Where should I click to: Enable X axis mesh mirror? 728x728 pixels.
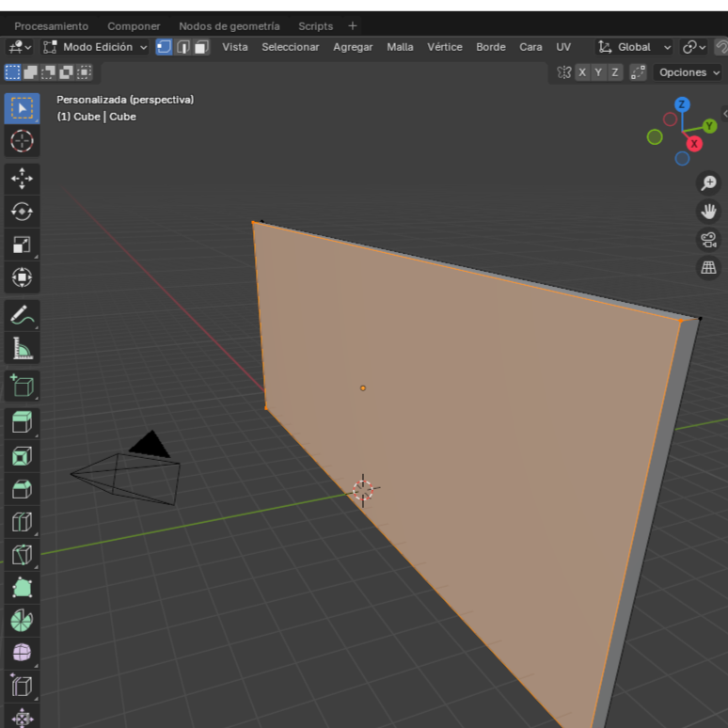[x=582, y=72]
